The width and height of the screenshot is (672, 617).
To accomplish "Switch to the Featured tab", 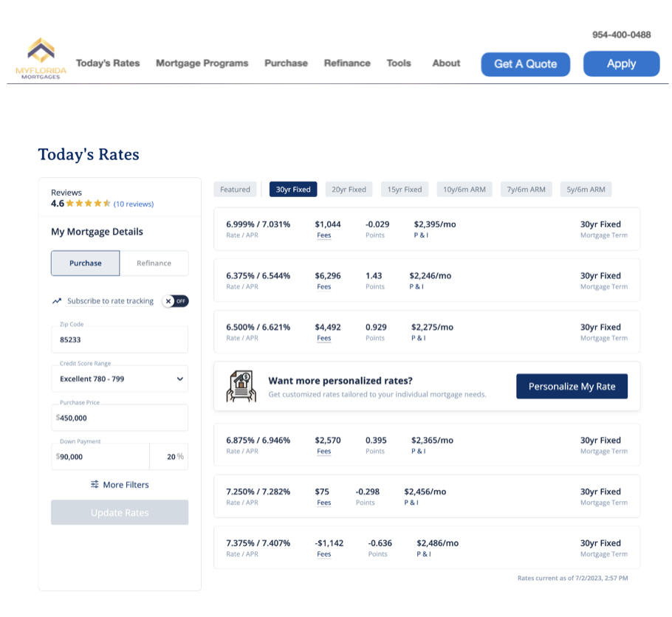I will click(235, 190).
